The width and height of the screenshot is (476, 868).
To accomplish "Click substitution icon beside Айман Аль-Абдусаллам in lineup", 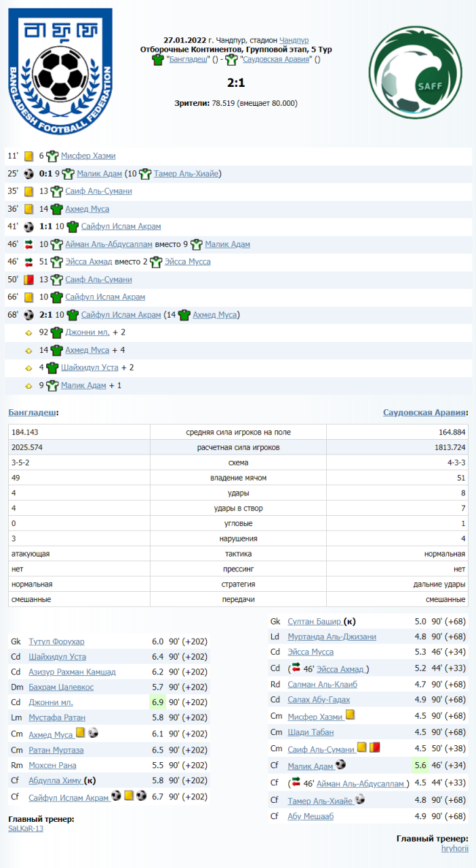I will [x=296, y=782].
